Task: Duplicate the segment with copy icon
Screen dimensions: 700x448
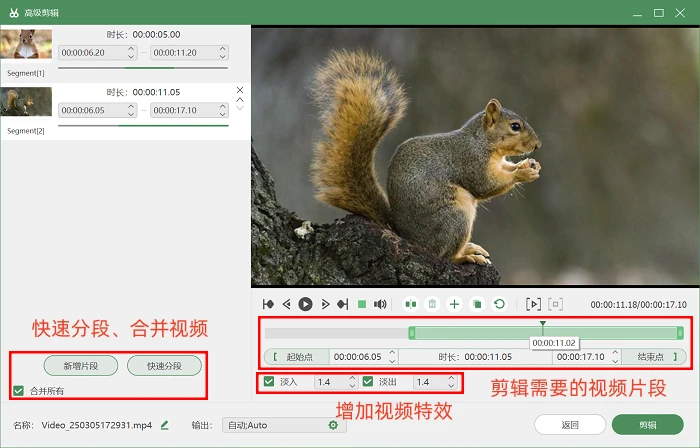Action: point(477,304)
